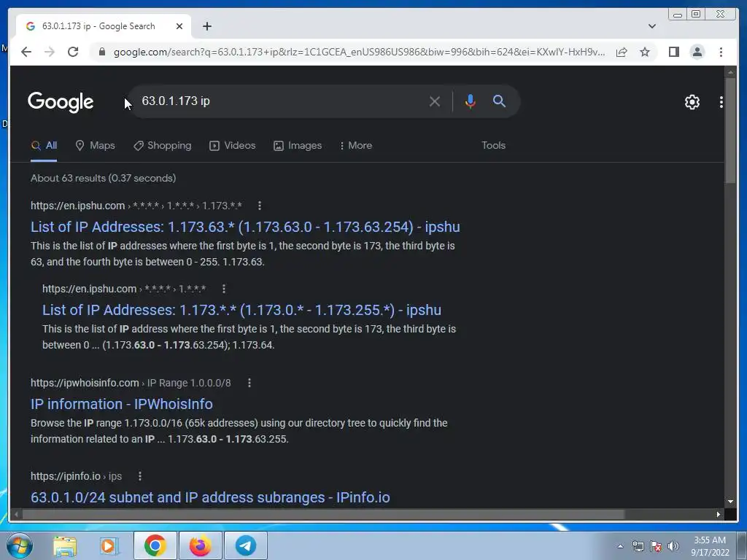This screenshot has width=747, height=560.
Task: Switch to the Images tab
Action: tap(298, 146)
